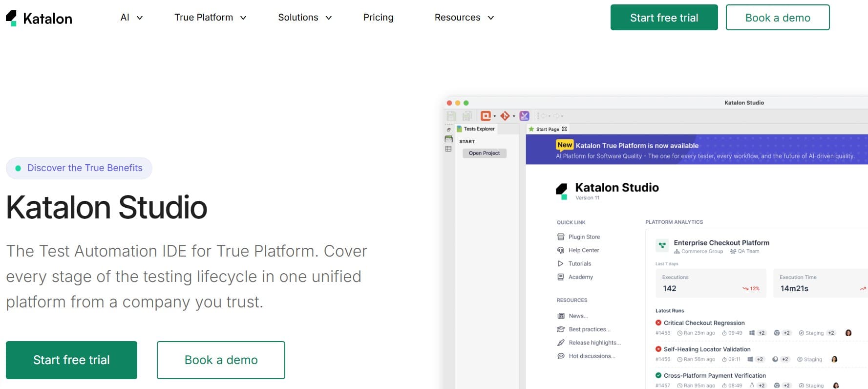Viewport: 868px width, 389px height.
Task: Click the Best practices graduation cap icon
Action: click(561, 329)
